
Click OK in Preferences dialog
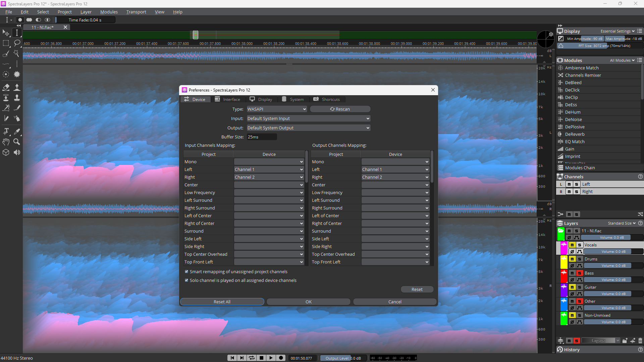(309, 302)
